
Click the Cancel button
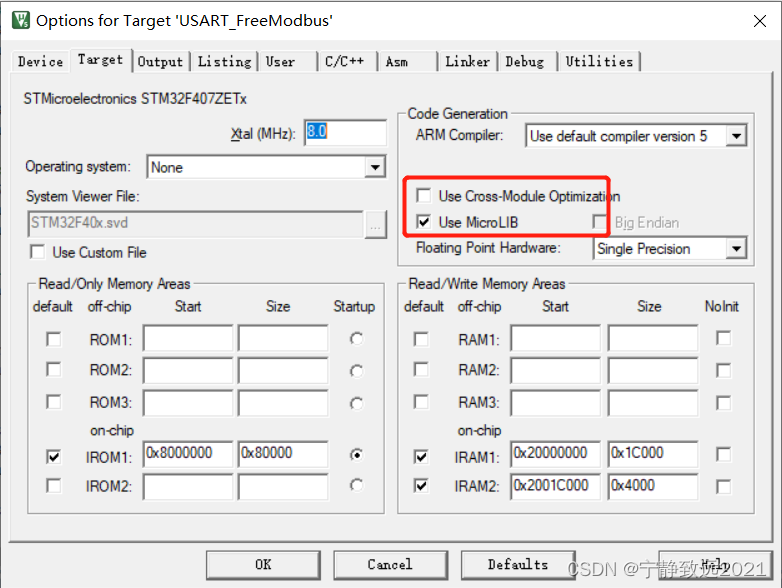pyautogui.click(x=391, y=565)
